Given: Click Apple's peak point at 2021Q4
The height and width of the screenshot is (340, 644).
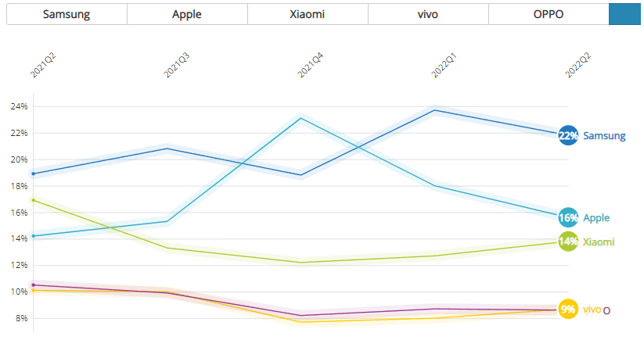Looking at the screenshot, I should click(301, 118).
